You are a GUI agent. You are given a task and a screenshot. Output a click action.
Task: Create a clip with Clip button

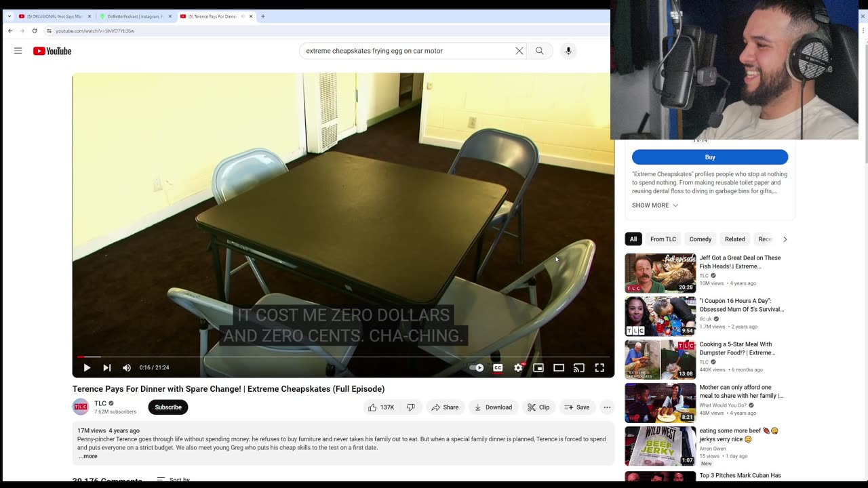[538, 407]
